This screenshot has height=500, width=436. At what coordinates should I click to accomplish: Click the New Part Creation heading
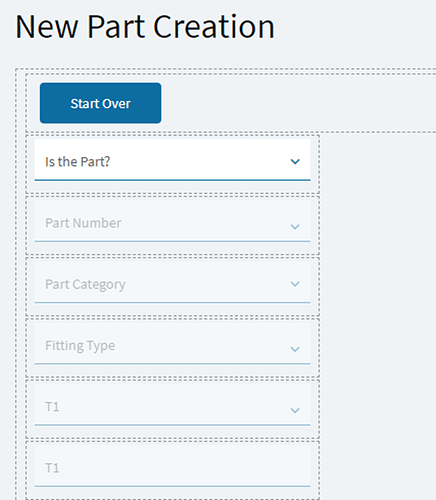(145, 27)
